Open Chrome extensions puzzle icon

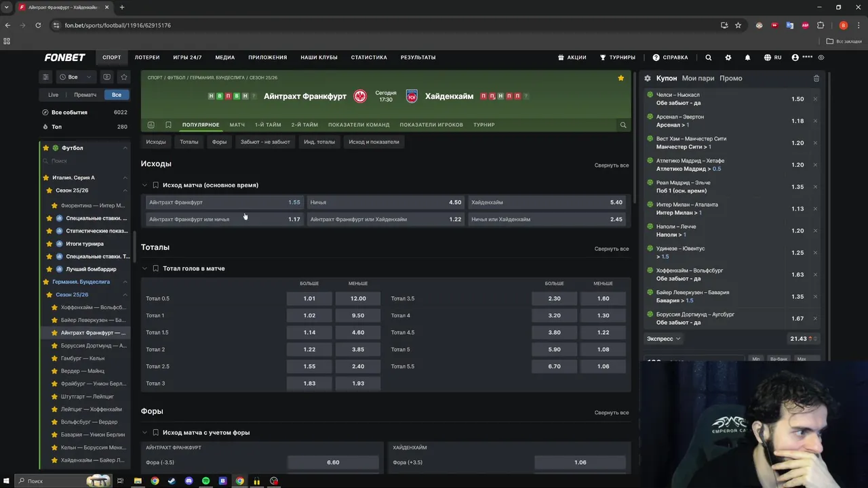(821, 25)
